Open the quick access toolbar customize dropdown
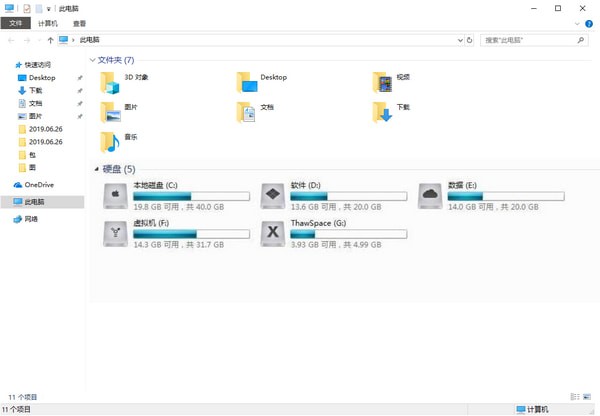 pyautogui.click(x=49, y=9)
